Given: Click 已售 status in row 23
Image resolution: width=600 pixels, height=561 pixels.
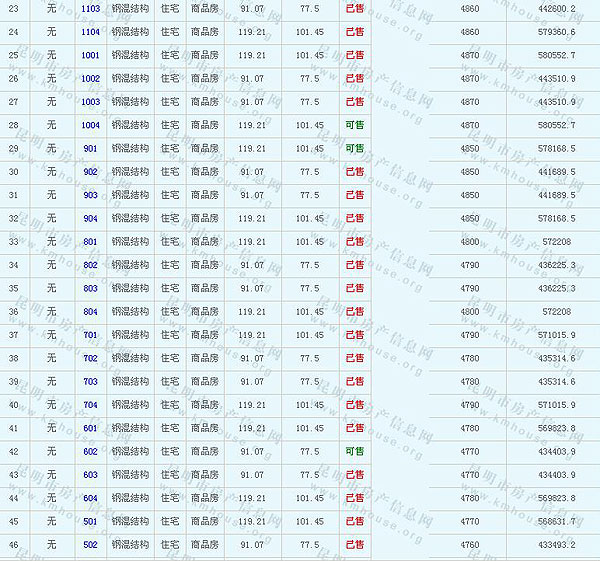Looking at the screenshot, I should point(354,8).
